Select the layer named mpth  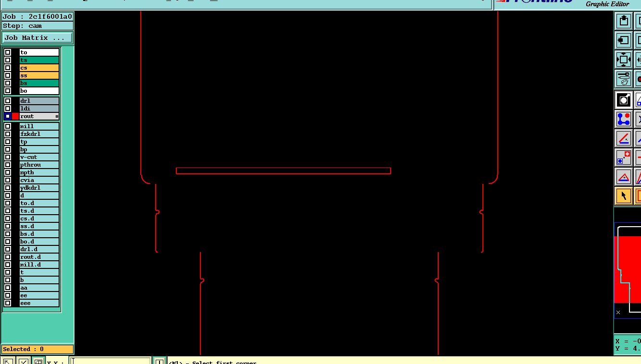[39, 172]
